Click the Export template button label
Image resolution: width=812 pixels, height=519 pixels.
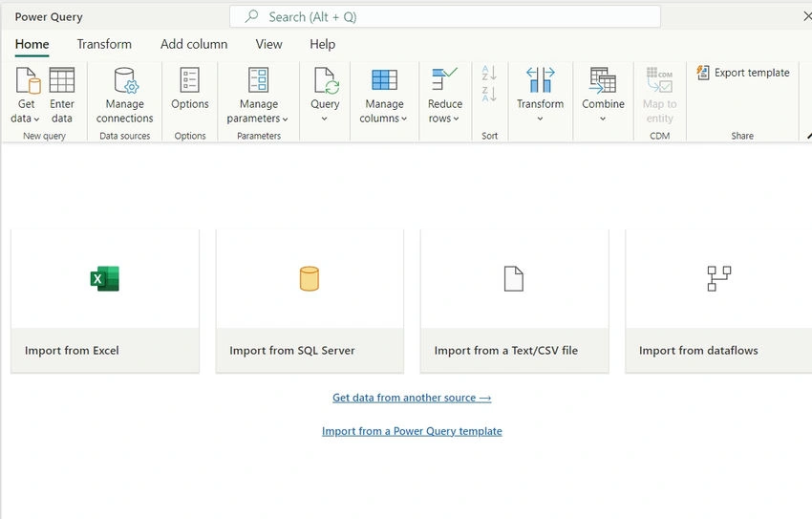click(752, 73)
